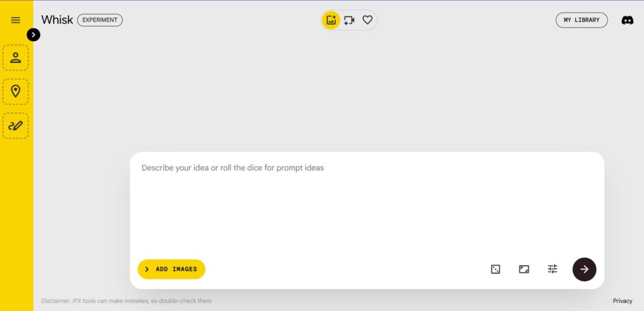
Task: Expand the yellow sidebar with arrow
Action: [34, 35]
